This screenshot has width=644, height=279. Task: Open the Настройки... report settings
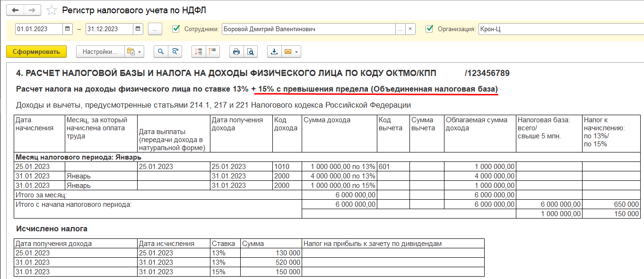[x=100, y=52]
